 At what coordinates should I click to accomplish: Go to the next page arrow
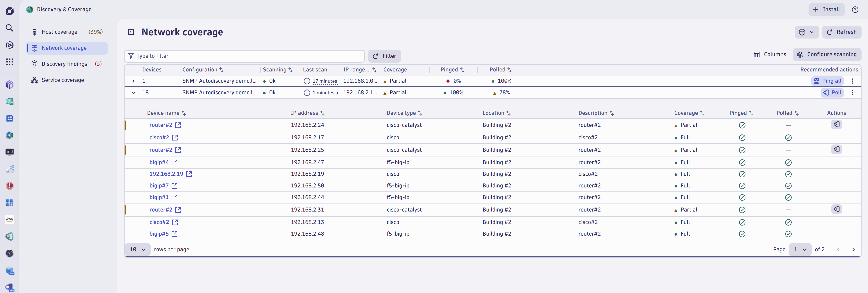pos(853,250)
